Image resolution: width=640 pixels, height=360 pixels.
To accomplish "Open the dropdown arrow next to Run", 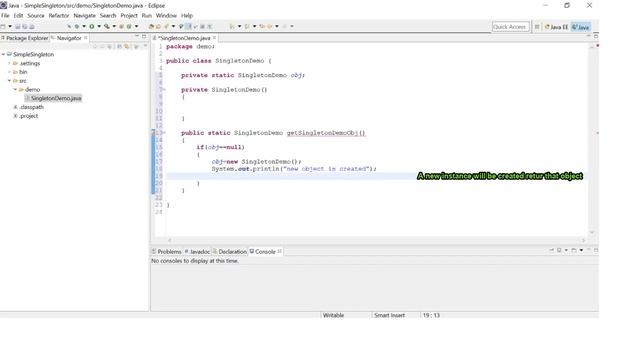I will (x=99, y=27).
